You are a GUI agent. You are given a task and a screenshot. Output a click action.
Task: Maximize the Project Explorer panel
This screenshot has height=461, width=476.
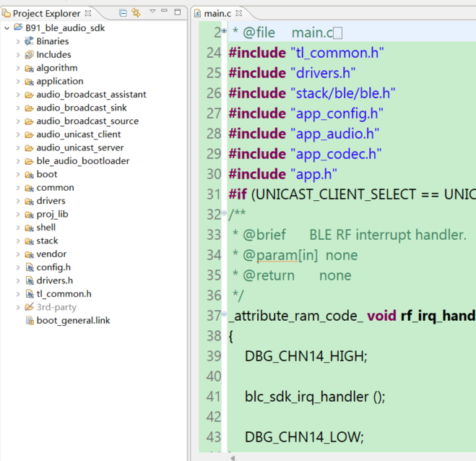tap(178, 12)
